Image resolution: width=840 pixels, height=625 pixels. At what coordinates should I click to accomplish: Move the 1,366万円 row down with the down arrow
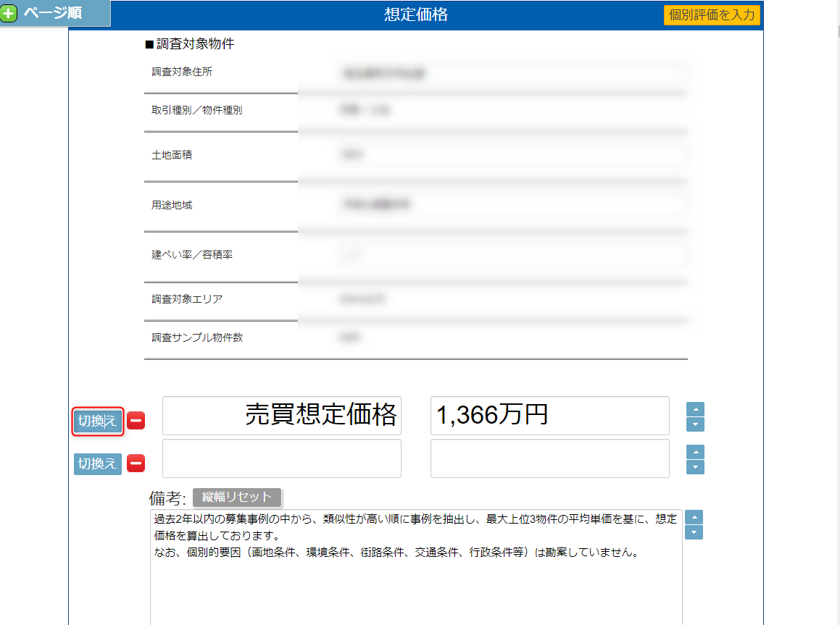(x=695, y=424)
